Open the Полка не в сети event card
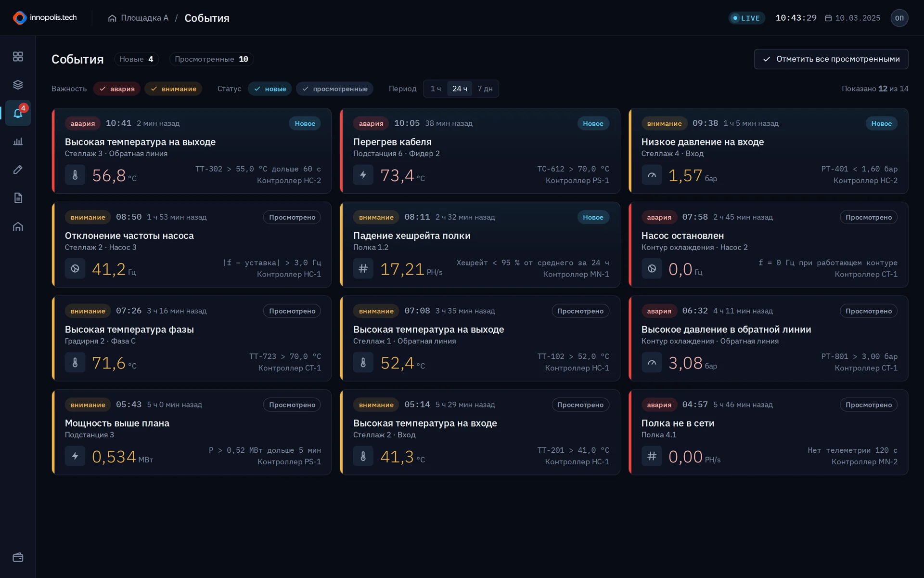This screenshot has width=924, height=578. (769, 432)
